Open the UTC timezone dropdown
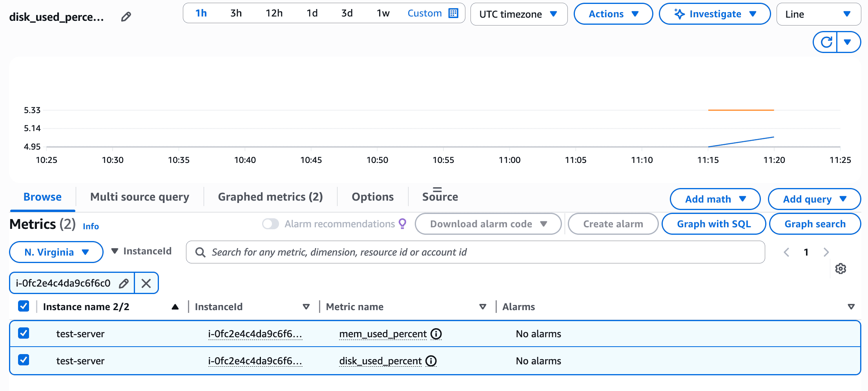This screenshot has width=868, height=391. pyautogui.click(x=518, y=14)
